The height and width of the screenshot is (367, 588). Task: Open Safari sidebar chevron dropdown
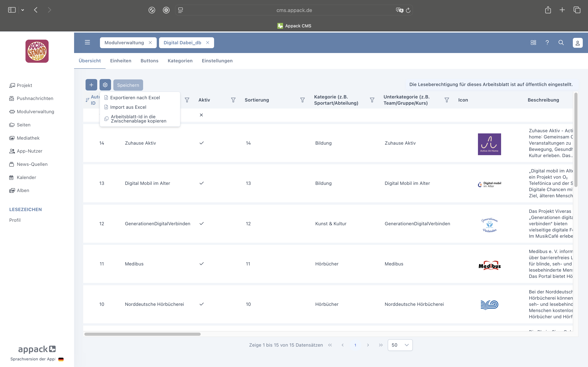click(23, 10)
